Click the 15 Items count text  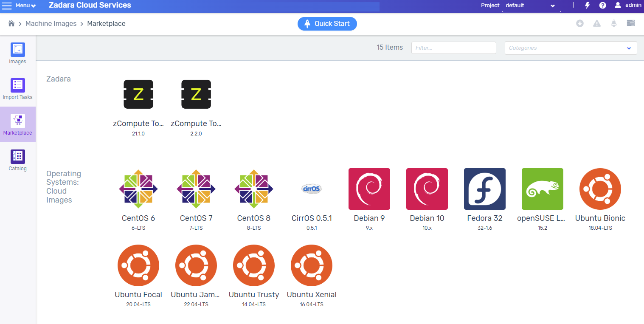[x=390, y=48]
